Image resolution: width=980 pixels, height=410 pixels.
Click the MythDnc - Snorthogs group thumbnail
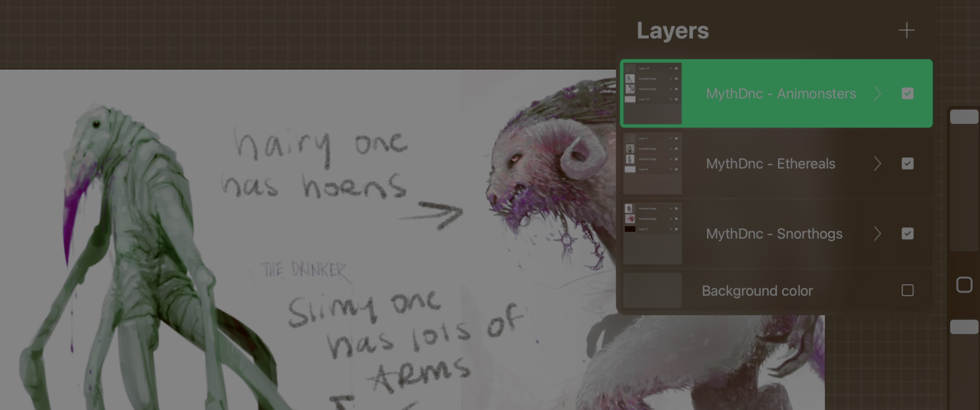click(x=653, y=234)
